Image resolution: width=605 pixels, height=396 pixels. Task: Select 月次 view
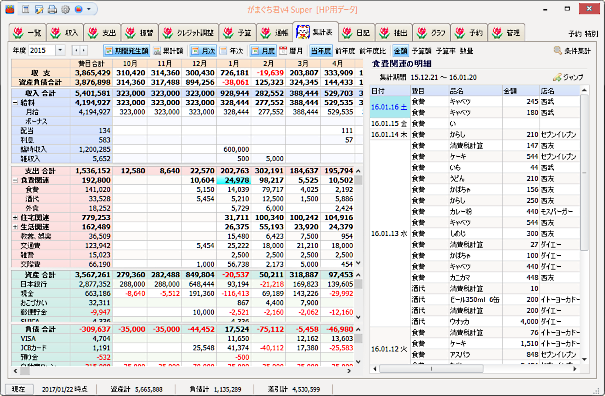click(x=203, y=51)
